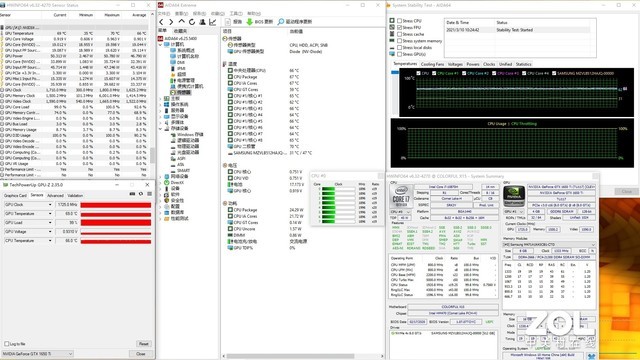Screen dimensions: 640x360
Task: Click the GPU Clock red graph bar
Action: pyautogui.click(x=116, y=204)
